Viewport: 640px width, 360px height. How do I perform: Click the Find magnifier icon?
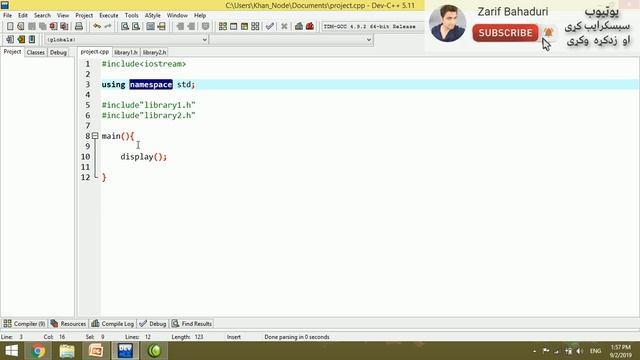(125, 27)
